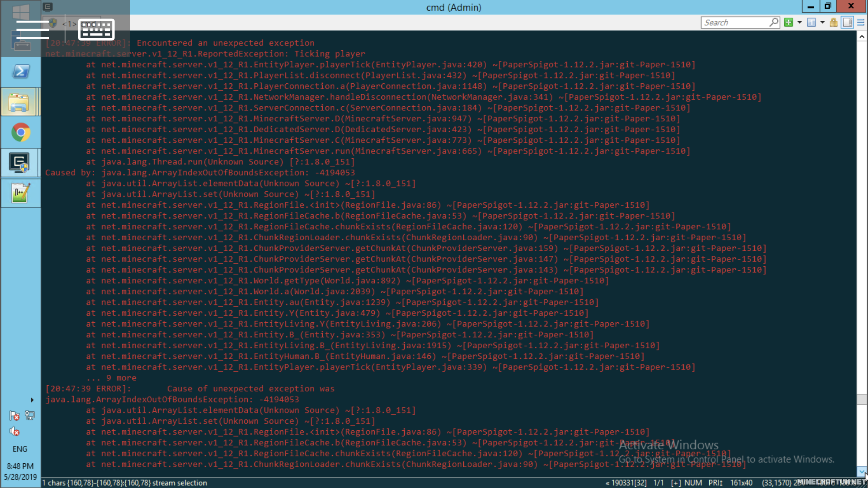Screen dimensions: 868x488
Task: Open the new console dropdown arrow
Action: 799,23
